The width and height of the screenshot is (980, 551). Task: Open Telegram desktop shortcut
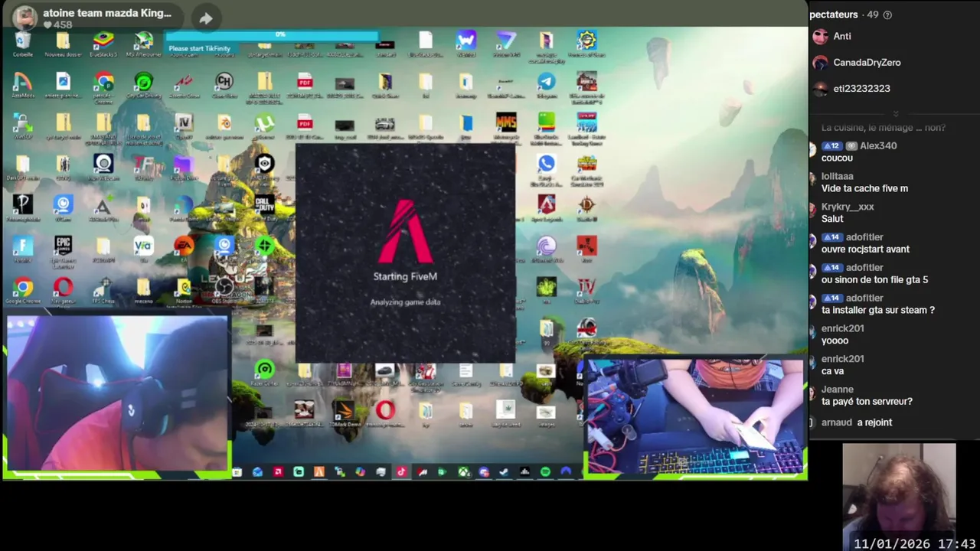pos(546,84)
